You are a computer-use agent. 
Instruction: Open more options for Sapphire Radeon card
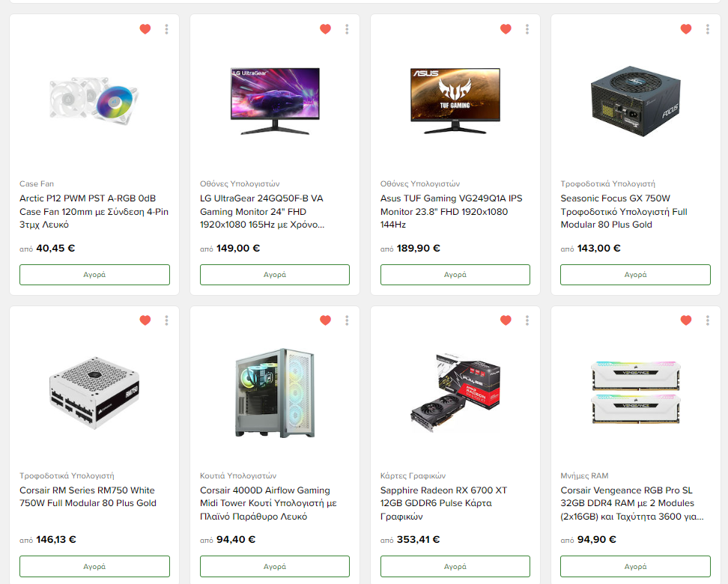527,320
